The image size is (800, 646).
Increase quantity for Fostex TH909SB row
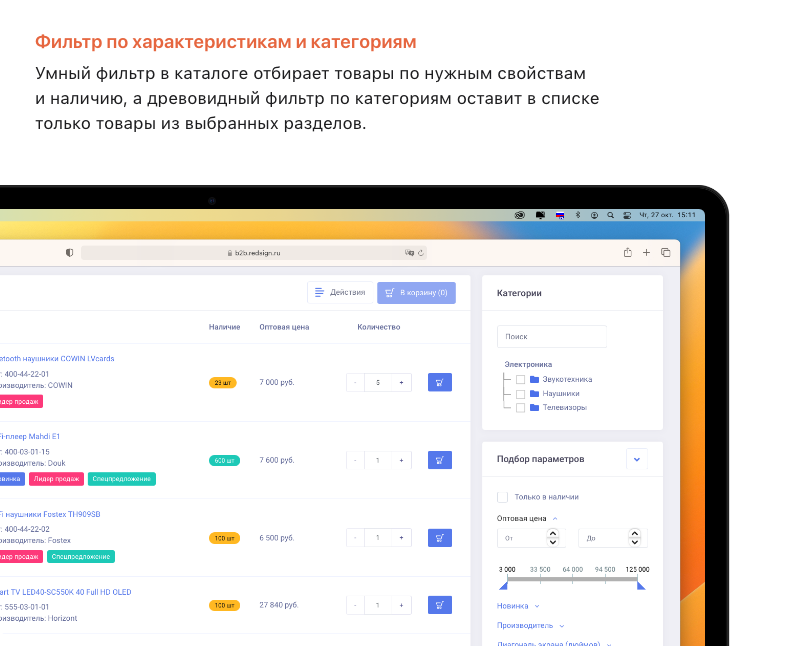tap(402, 538)
